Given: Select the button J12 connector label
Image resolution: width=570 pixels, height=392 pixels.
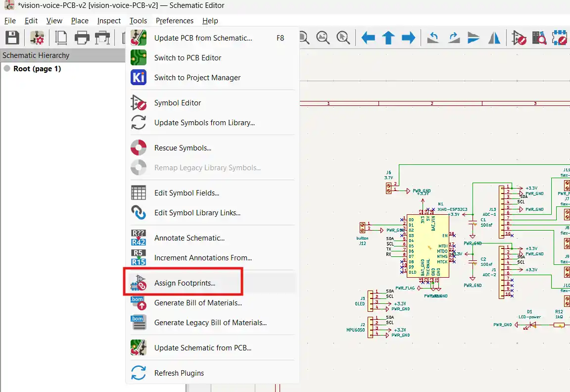Looking at the screenshot, I should point(362,241).
